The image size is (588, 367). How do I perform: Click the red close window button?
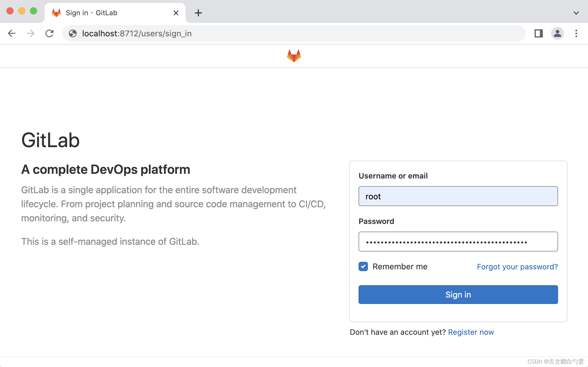click(x=10, y=11)
